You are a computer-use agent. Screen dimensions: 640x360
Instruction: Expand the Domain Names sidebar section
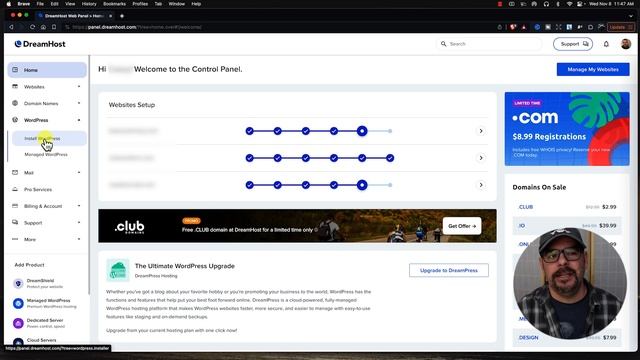79,103
